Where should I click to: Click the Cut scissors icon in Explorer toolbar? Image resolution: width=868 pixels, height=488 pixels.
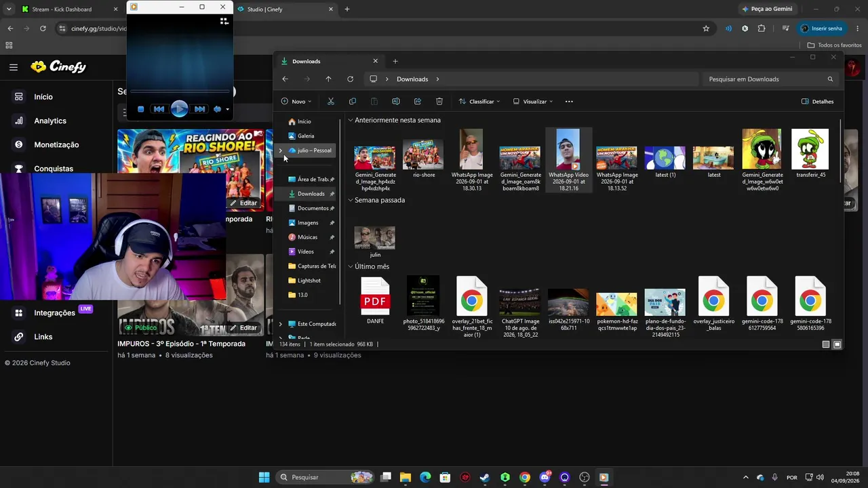331,102
